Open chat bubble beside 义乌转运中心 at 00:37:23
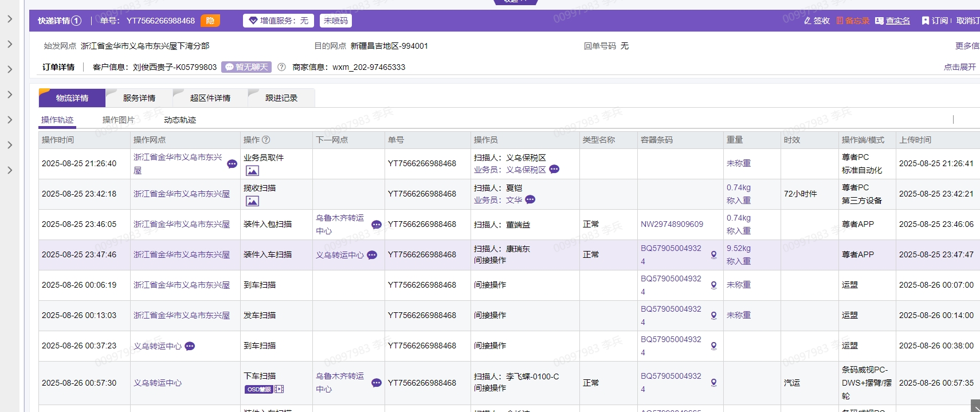Screen dimensions: 980x412 coord(190,346)
